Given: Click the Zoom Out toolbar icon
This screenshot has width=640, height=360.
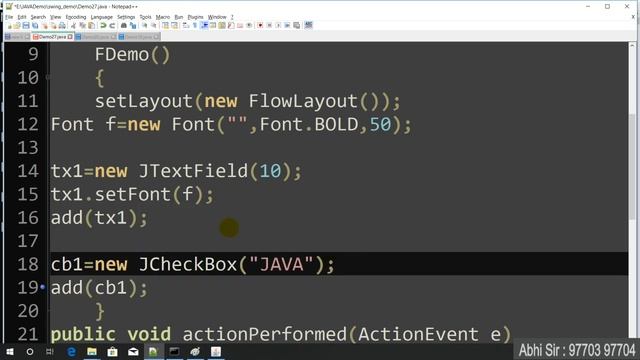Looking at the screenshot, I should click(153, 25).
